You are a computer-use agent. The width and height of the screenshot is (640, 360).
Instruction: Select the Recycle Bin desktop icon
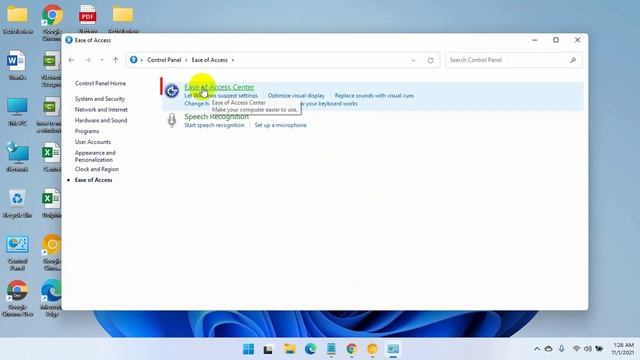pos(17,203)
